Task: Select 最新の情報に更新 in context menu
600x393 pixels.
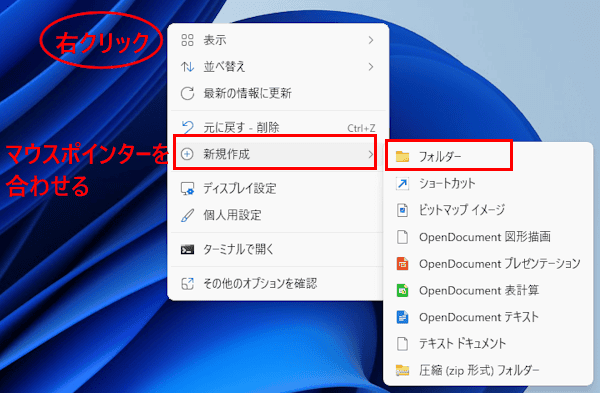Action: (x=278, y=93)
